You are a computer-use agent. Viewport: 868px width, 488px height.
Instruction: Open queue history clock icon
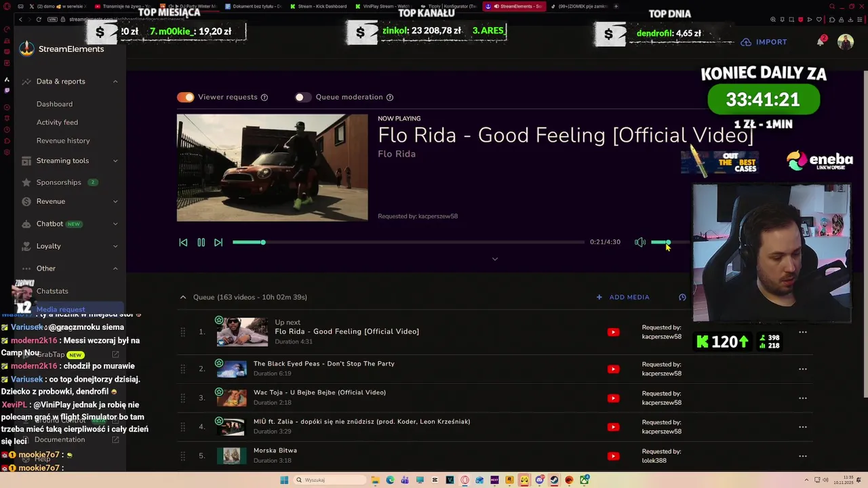(x=682, y=298)
